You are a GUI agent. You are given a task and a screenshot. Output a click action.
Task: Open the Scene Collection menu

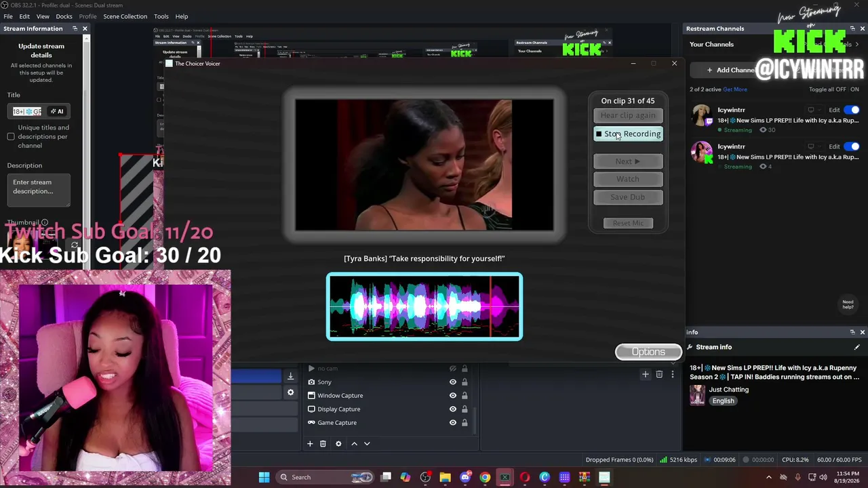click(125, 16)
